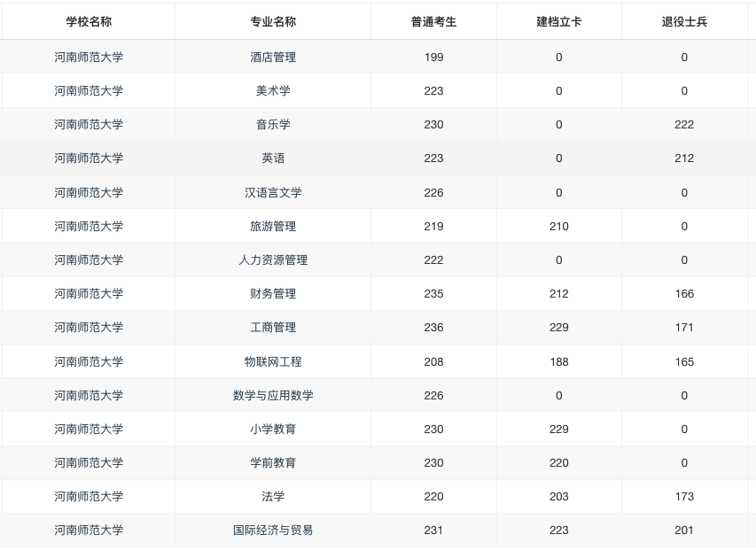Screen dimensions: 756x550
Task: Click 建档立卡 score 223 in 国际经济与贸易 row
Action: pos(559,531)
